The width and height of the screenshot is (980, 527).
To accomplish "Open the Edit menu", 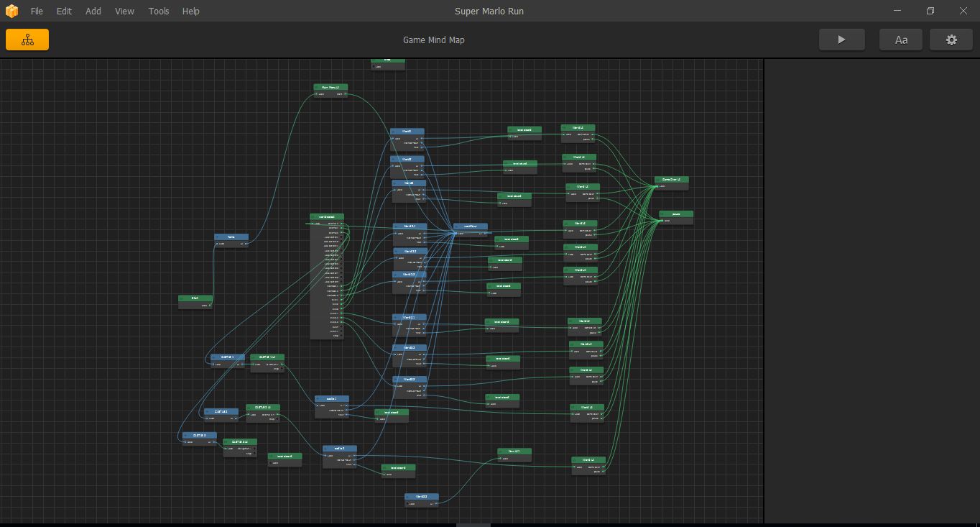I will click(64, 11).
